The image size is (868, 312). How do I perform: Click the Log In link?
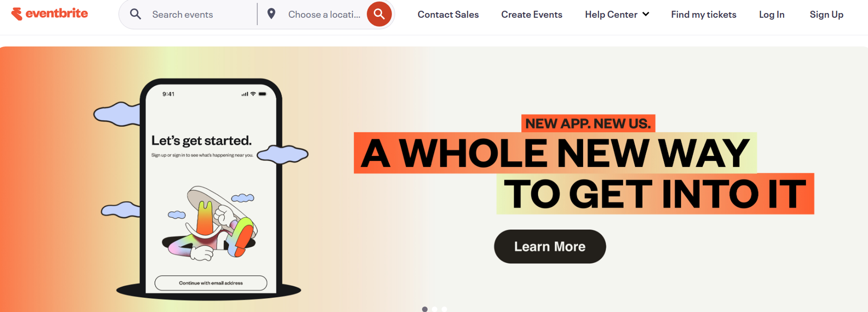click(772, 14)
